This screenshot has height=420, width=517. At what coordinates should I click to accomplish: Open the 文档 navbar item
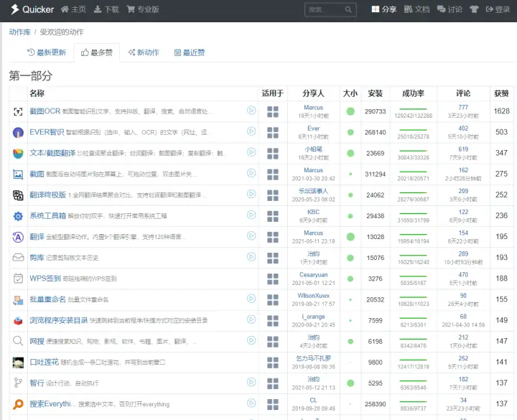[x=416, y=9]
